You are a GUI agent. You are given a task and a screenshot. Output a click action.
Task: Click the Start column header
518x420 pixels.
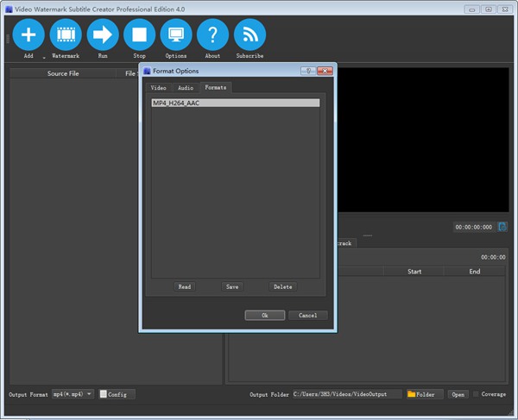point(414,272)
